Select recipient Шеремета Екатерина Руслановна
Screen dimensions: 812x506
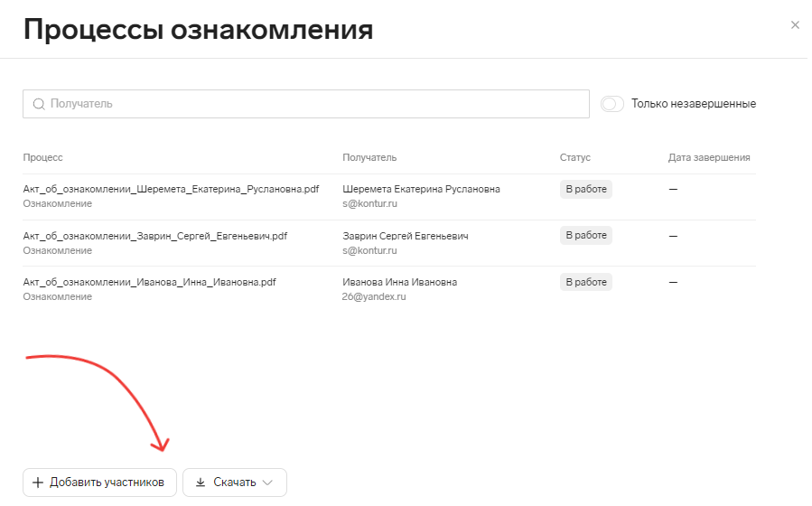pyautogui.click(x=421, y=189)
